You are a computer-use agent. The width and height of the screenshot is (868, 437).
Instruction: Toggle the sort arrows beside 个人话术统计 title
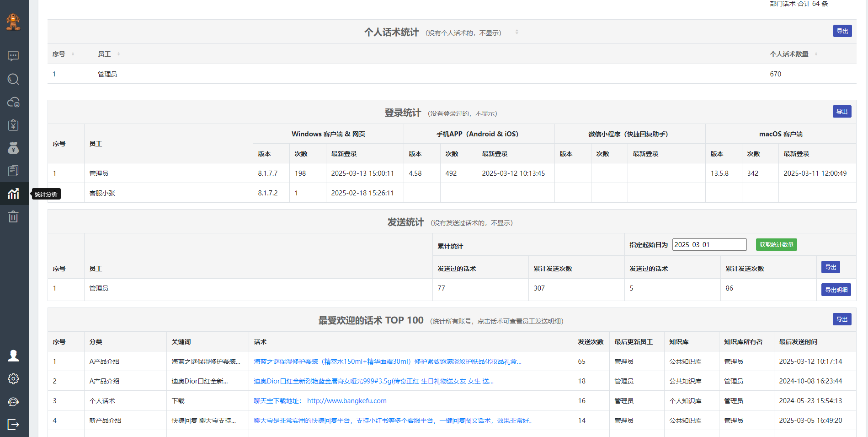[x=517, y=32]
